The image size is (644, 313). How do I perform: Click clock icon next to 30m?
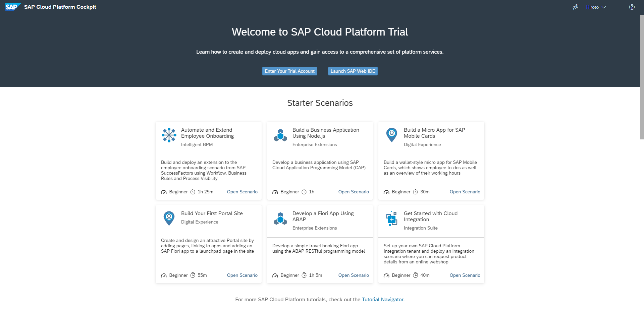(416, 192)
